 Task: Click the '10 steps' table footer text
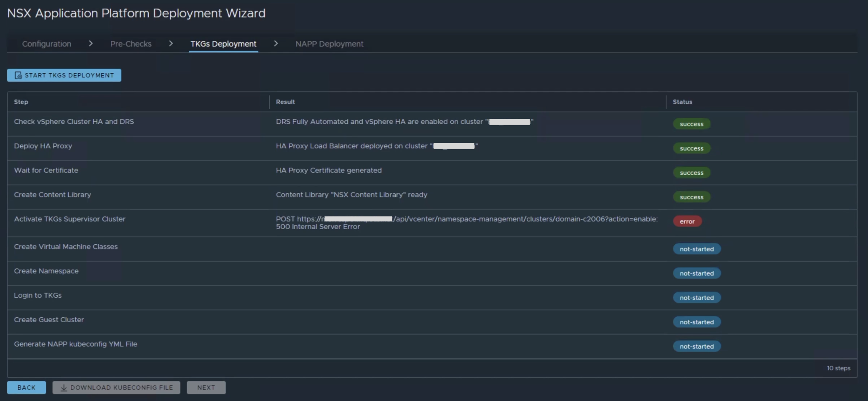pos(838,368)
